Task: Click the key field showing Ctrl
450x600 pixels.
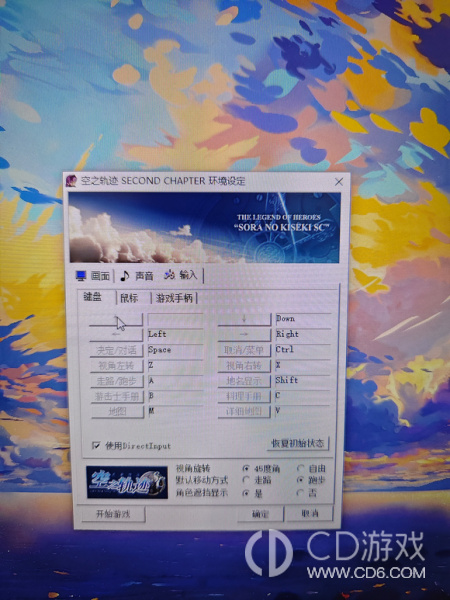Action: coord(303,350)
